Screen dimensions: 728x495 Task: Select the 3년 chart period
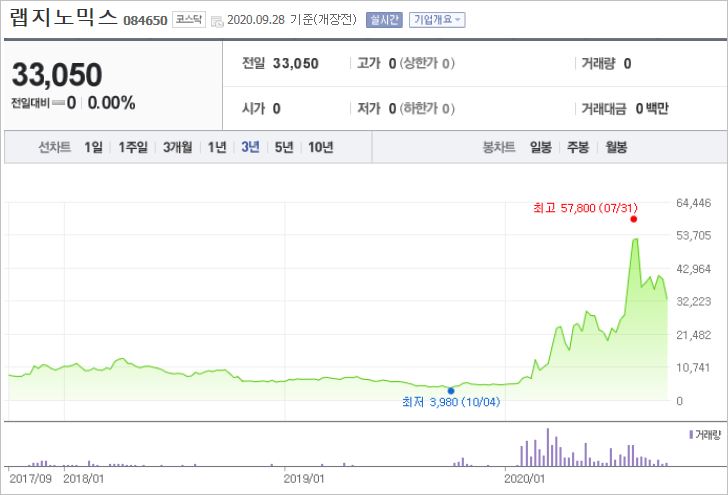[x=250, y=148]
